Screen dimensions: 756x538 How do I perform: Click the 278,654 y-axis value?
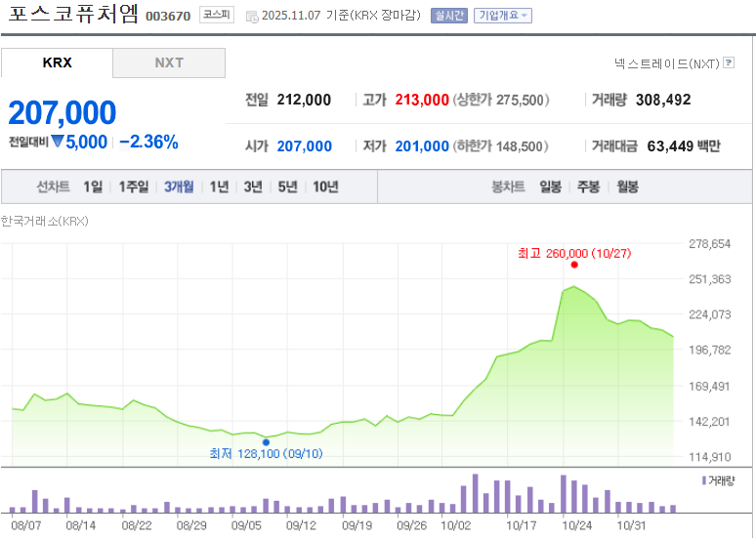click(x=710, y=244)
